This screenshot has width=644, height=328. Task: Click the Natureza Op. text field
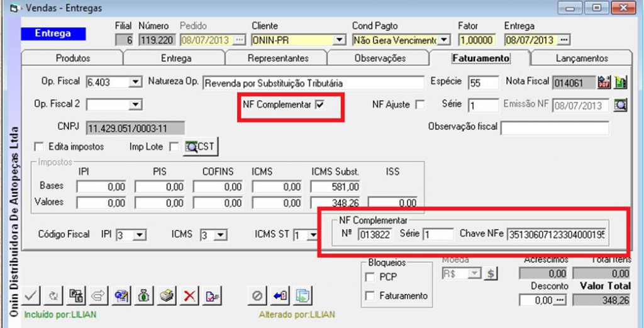314,82
